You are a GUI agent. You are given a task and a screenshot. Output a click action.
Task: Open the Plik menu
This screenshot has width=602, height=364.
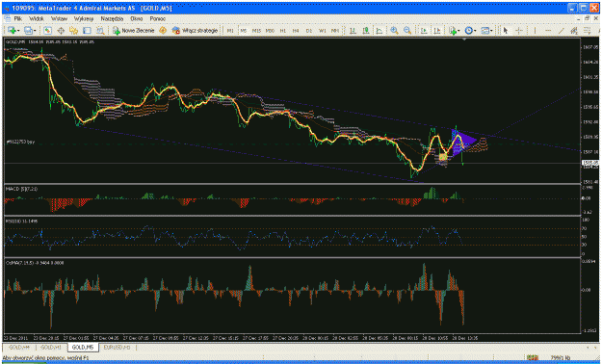point(18,18)
